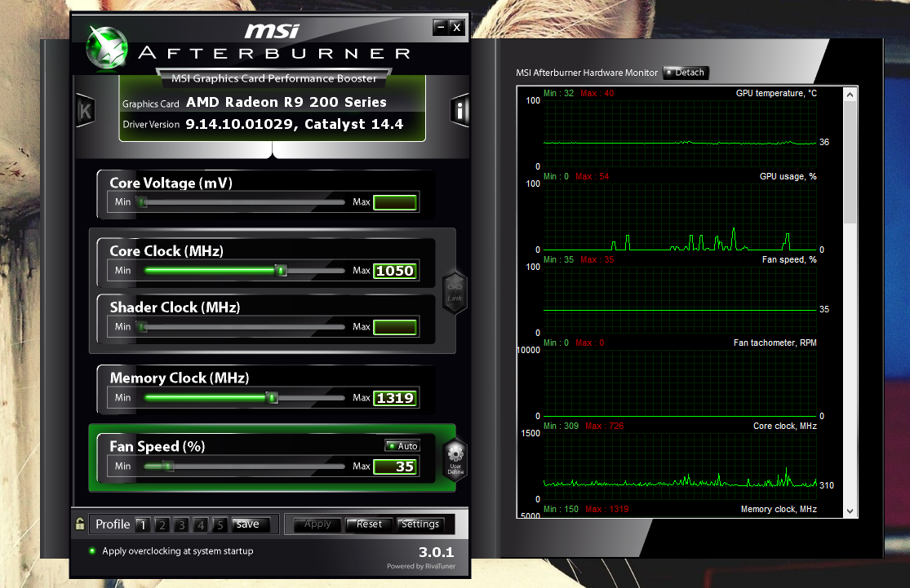Click the MSI logo in the title bar

click(271, 29)
